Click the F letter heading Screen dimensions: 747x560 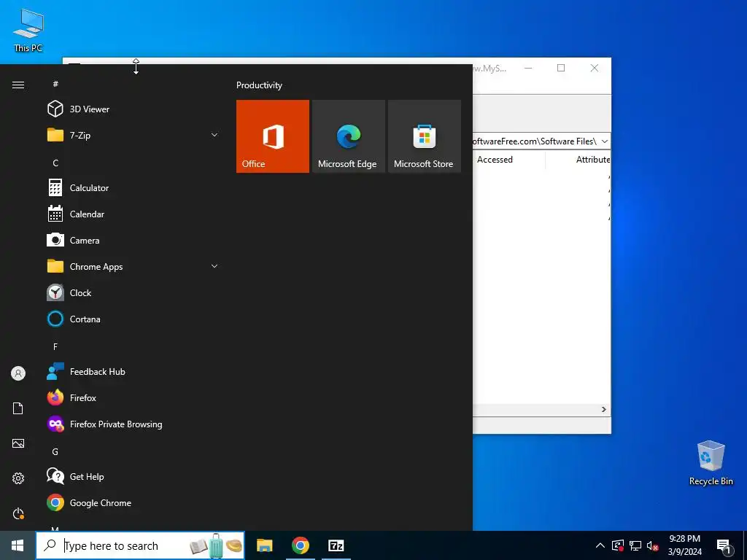tap(55, 346)
